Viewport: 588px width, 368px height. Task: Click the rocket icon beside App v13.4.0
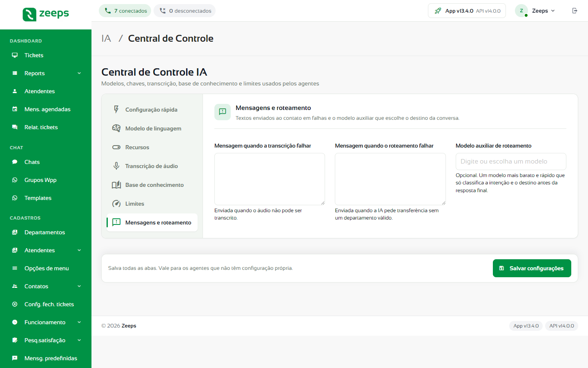tap(438, 11)
